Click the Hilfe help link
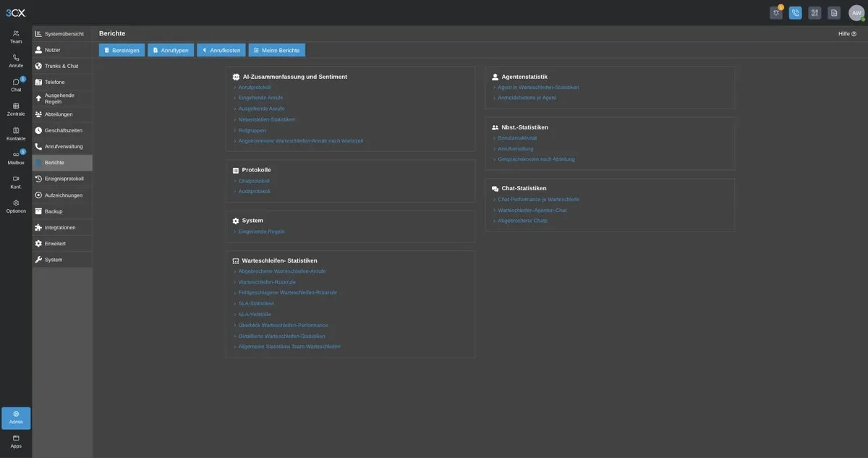868x458 pixels. pos(847,34)
